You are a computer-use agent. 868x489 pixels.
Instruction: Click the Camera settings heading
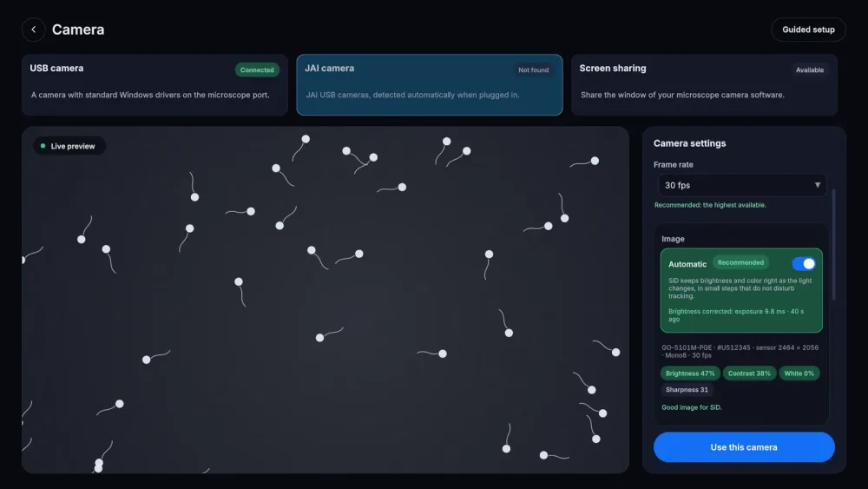click(x=689, y=143)
